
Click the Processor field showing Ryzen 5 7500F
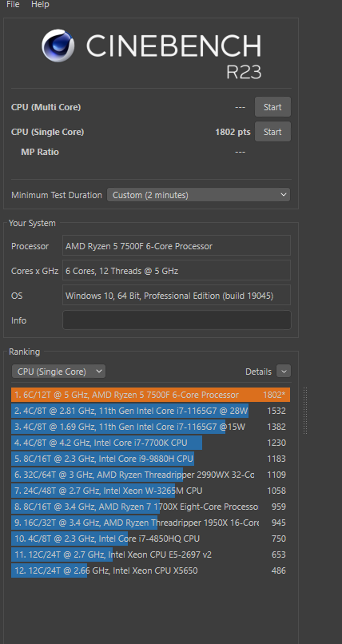point(177,245)
